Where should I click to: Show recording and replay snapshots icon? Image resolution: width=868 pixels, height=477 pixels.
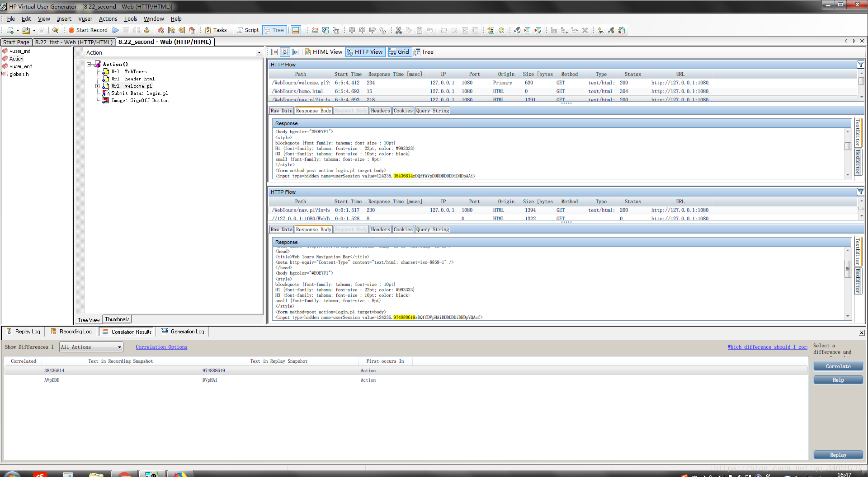tap(285, 52)
